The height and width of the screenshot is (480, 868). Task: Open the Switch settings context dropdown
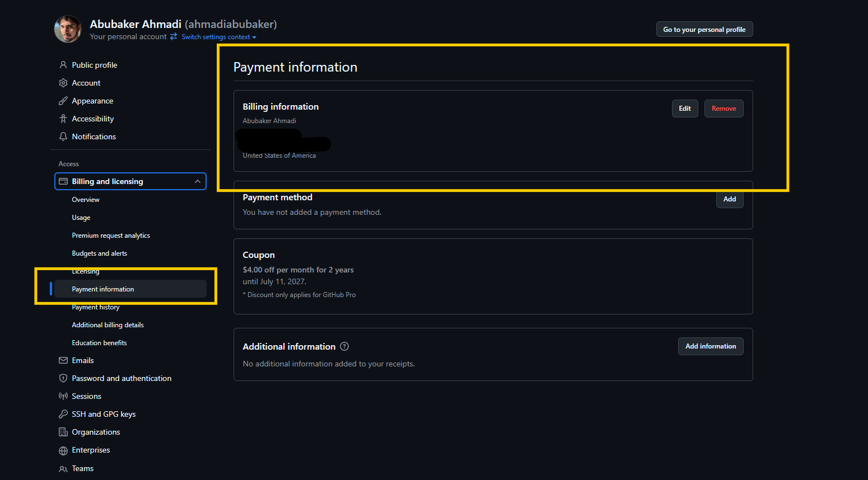[218, 37]
